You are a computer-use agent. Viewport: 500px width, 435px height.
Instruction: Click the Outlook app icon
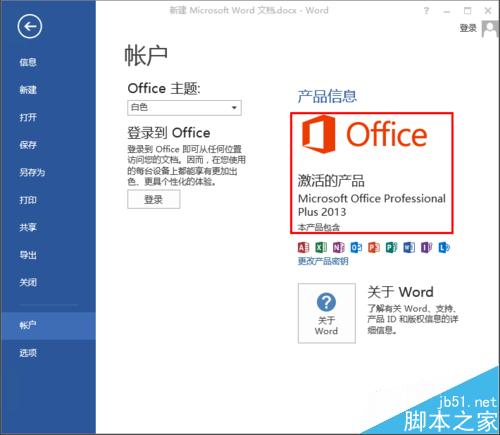[x=356, y=247]
